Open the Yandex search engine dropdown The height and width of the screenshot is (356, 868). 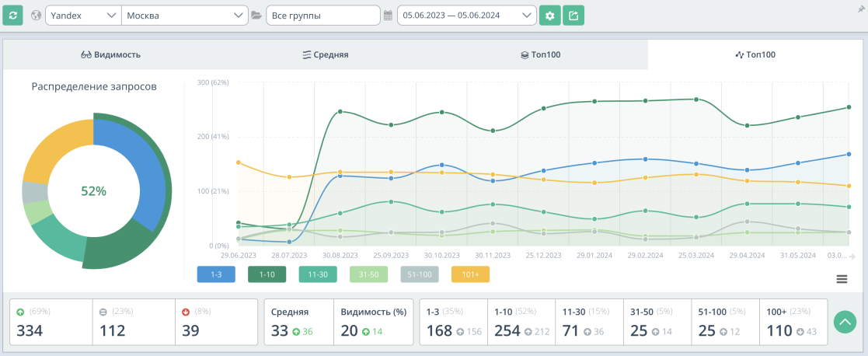(83, 16)
